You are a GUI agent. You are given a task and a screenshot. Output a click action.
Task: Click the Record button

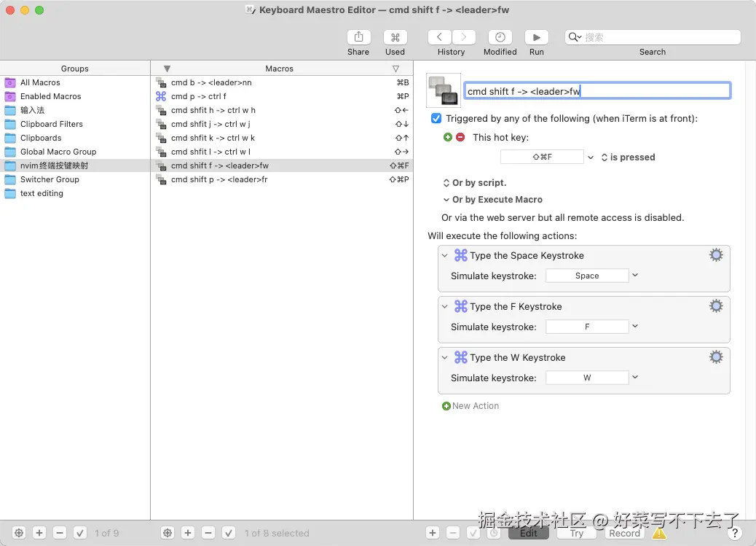click(624, 534)
